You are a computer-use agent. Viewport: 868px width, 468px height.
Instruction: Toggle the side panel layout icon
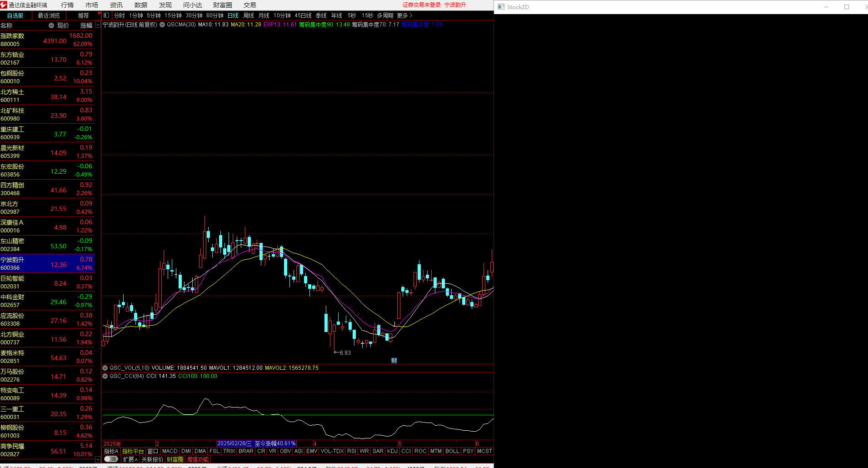(x=106, y=15)
